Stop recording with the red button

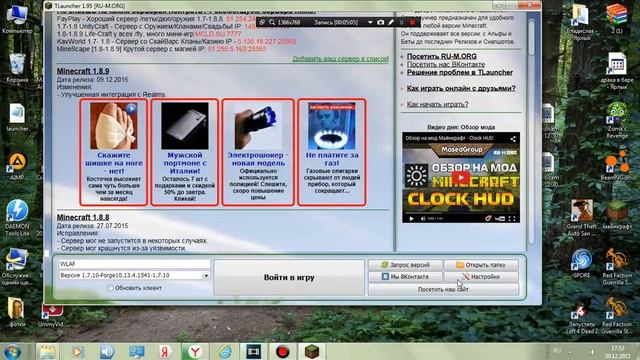point(412,22)
